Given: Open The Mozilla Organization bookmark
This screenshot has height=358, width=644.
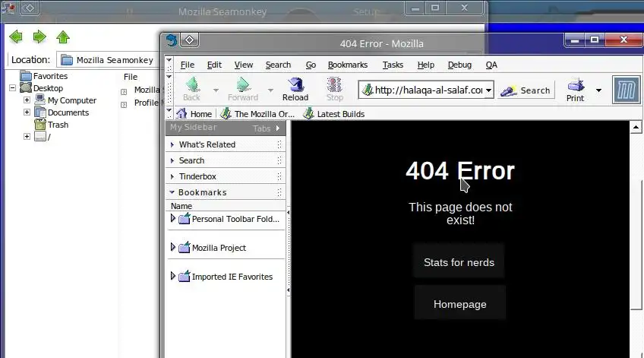Looking at the screenshot, I should pyautogui.click(x=257, y=114).
